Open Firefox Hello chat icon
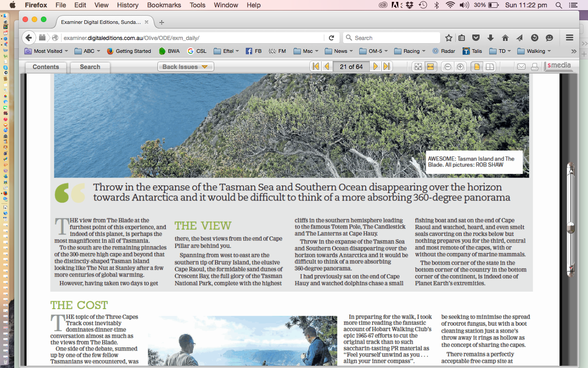This screenshot has height=368, width=588. pyautogui.click(x=549, y=38)
